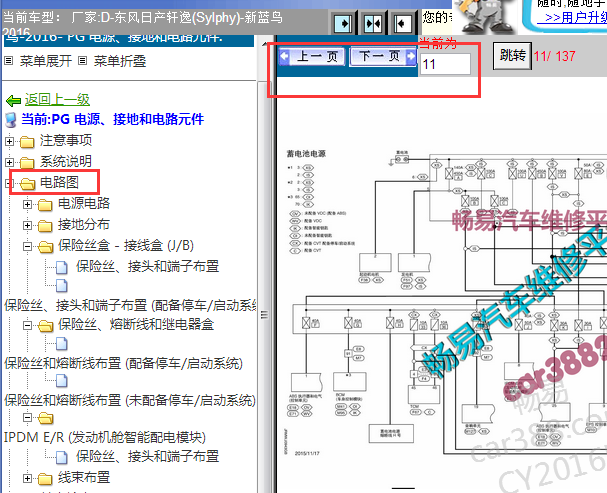The height and width of the screenshot is (493, 607).
Task: Expand the 接地分布 folder
Action: coord(27,225)
